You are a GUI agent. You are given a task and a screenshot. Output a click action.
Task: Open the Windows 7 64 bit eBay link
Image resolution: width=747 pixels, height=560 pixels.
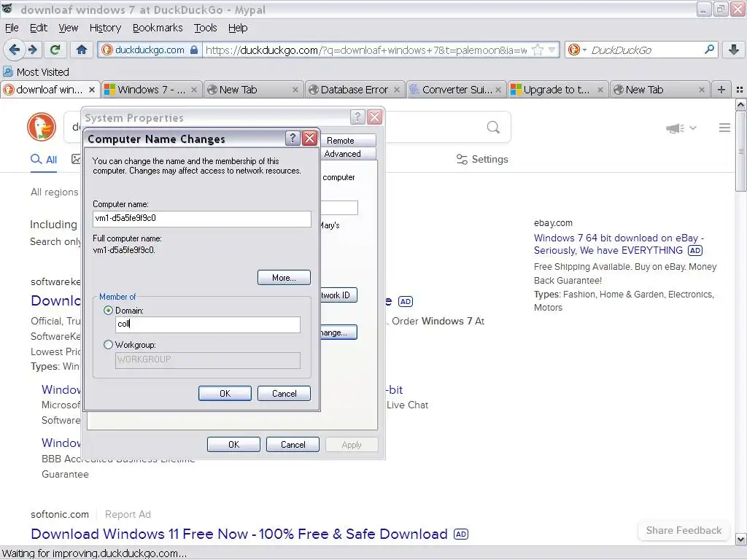click(x=619, y=244)
